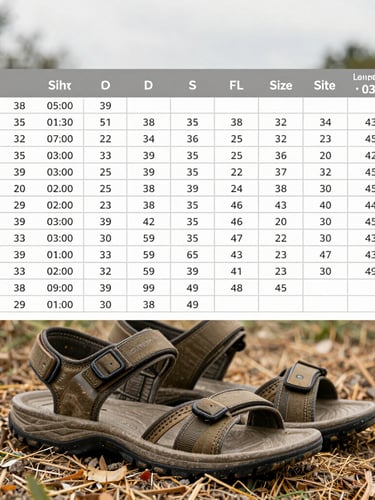The height and width of the screenshot is (500, 375).
Task: Click 49 in the 09:00 row
Action: pos(192,288)
